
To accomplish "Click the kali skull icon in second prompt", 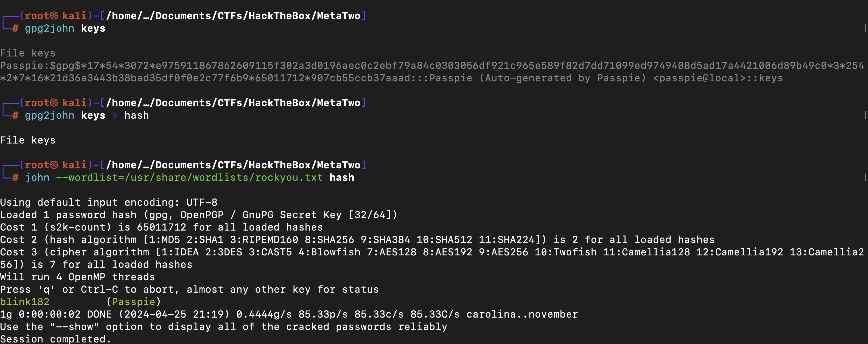I will (x=54, y=103).
